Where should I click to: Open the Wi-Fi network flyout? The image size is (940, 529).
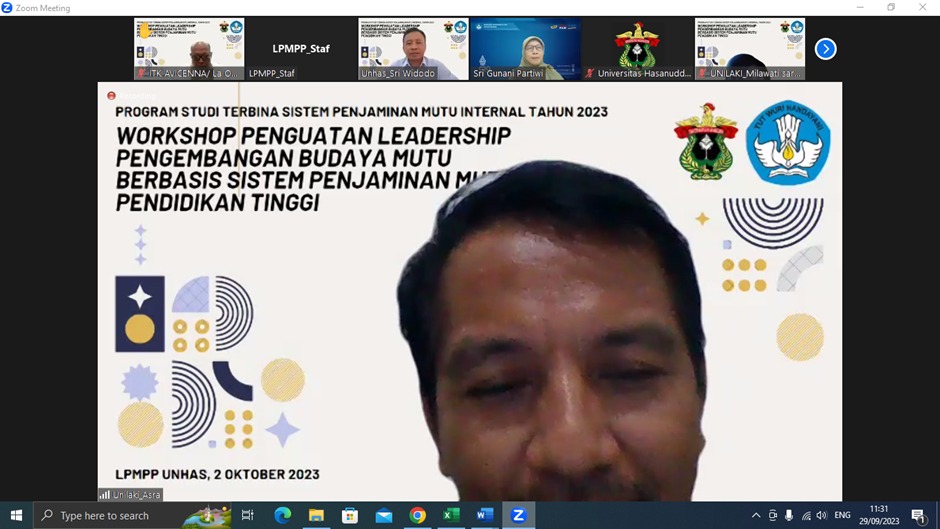(806, 516)
